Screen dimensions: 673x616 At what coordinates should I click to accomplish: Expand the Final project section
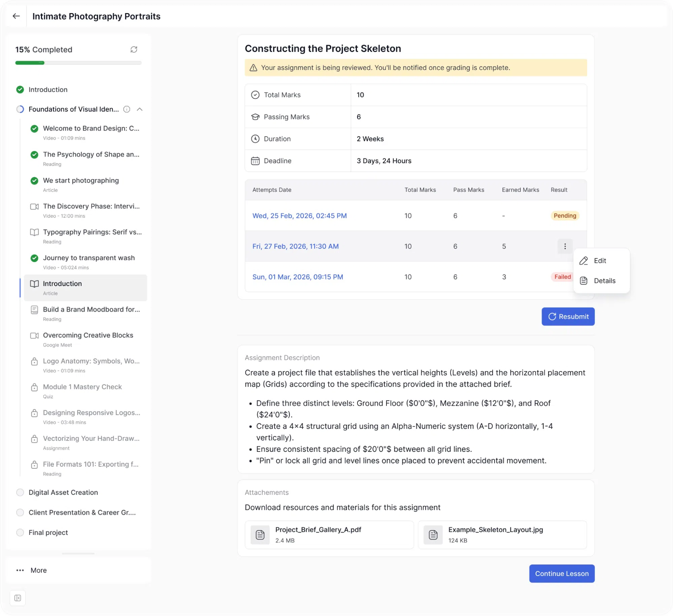coord(48,533)
